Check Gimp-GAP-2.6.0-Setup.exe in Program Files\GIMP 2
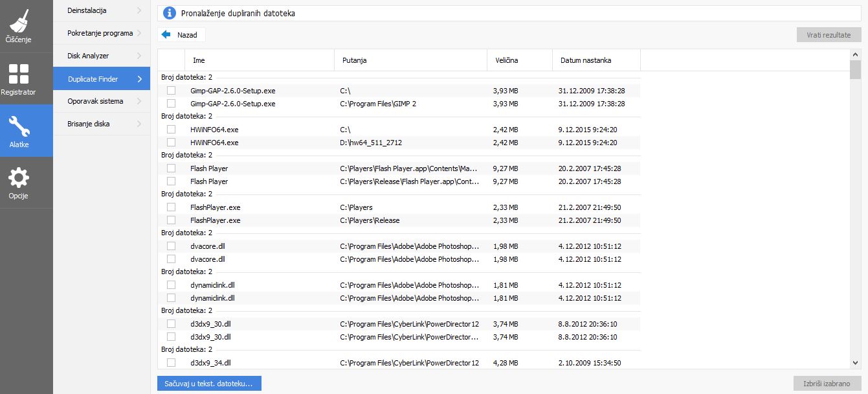 click(x=172, y=104)
